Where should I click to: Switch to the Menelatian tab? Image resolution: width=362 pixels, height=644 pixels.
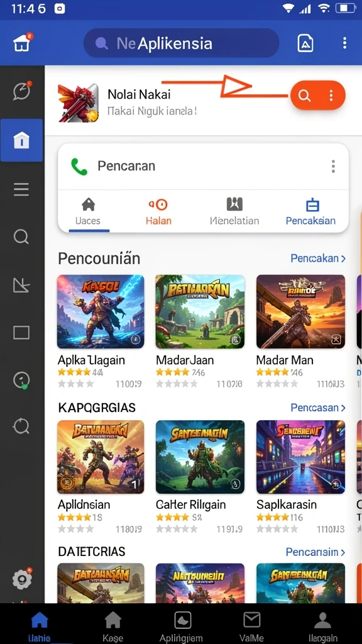point(234,211)
